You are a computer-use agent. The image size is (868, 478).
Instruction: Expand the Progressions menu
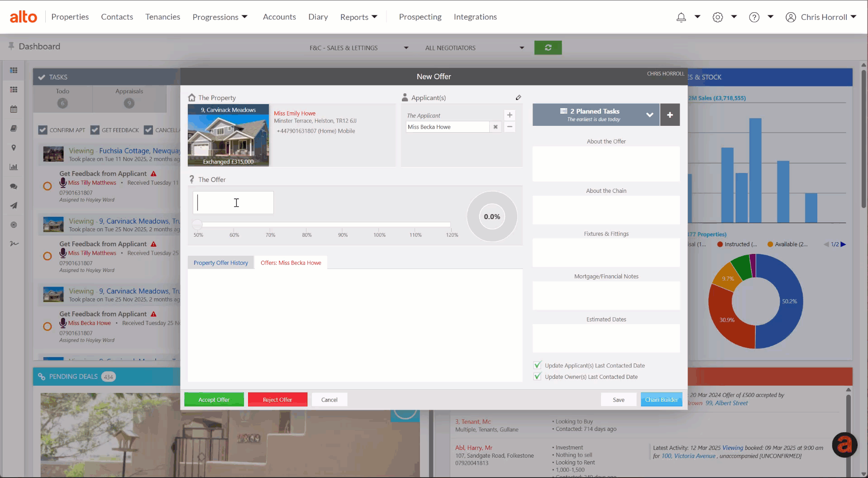coord(220,17)
